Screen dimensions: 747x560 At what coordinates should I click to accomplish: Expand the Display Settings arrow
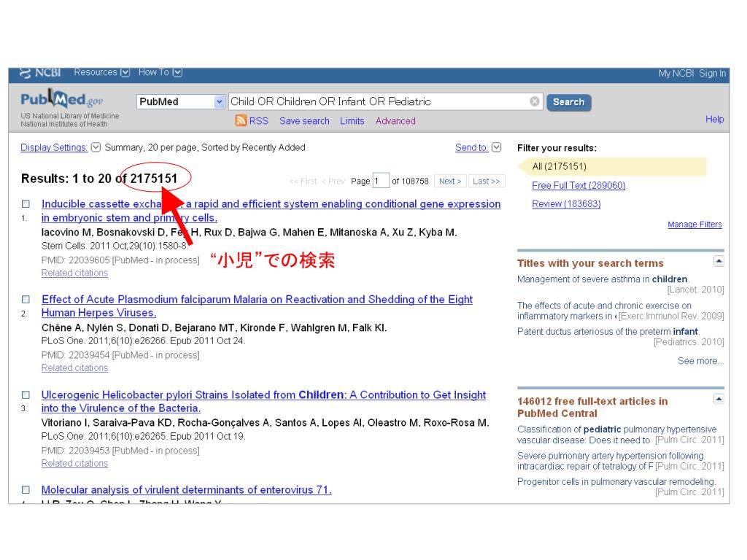click(x=96, y=147)
